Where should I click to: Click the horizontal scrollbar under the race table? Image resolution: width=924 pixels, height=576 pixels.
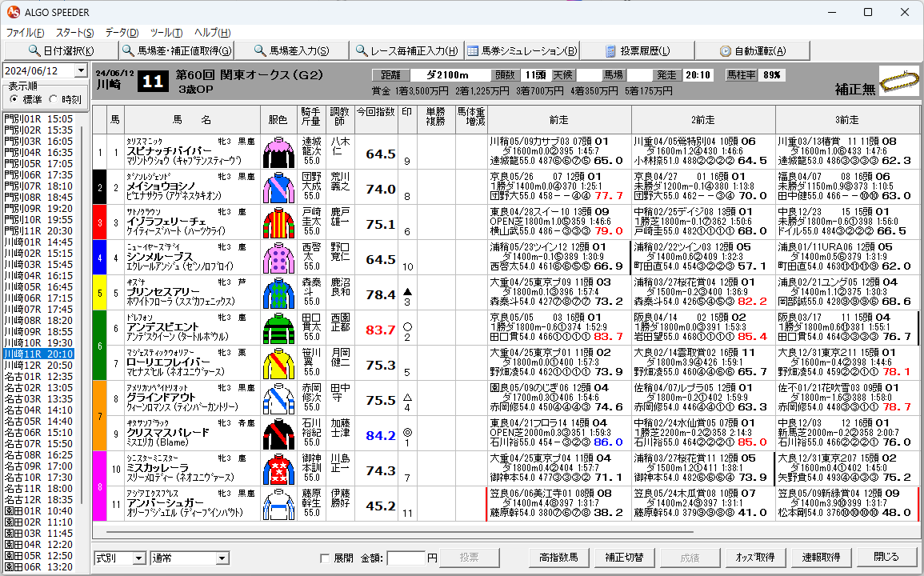pyautogui.click(x=401, y=532)
